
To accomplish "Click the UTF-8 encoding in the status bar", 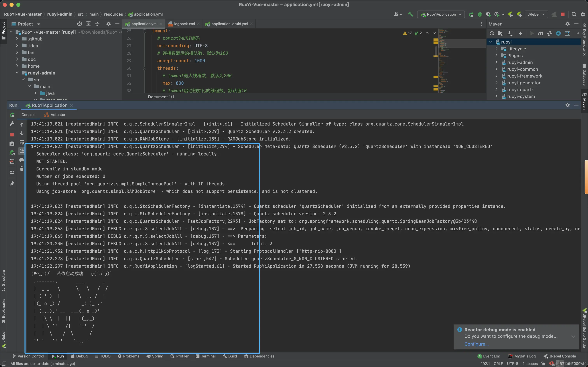I will [x=512, y=364].
